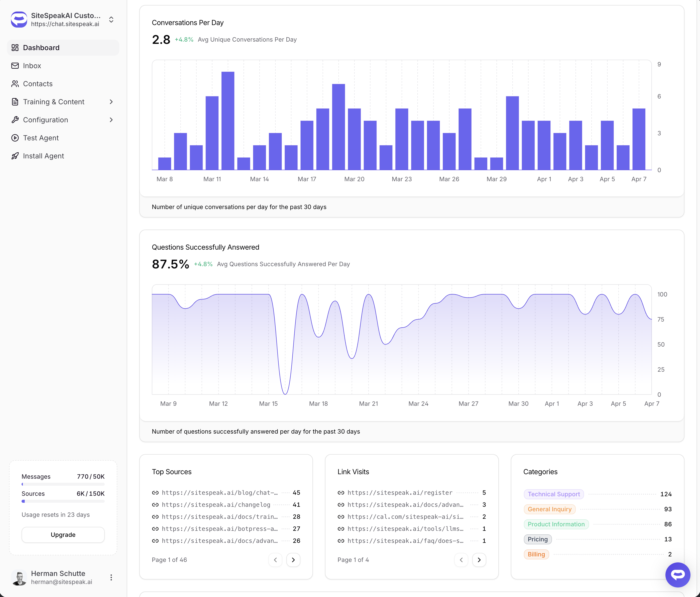Image resolution: width=700 pixels, height=597 pixels.
Task: Click the Contacts people icon
Action: coord(15,84)
